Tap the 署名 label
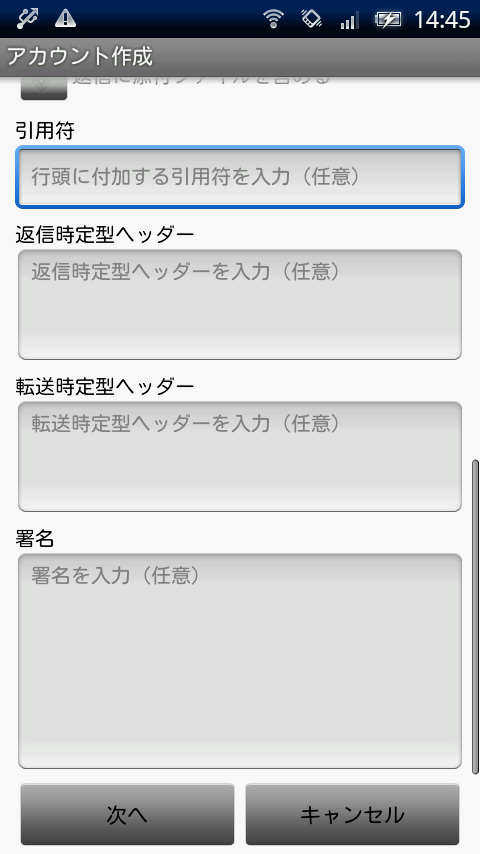The width and height of the screenshot is (480, 854). 35,538
